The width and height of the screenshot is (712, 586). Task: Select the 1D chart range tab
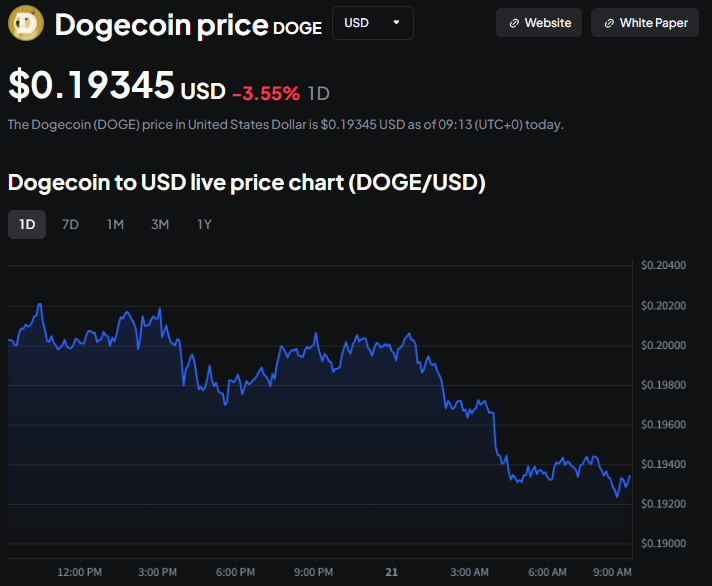27,224
